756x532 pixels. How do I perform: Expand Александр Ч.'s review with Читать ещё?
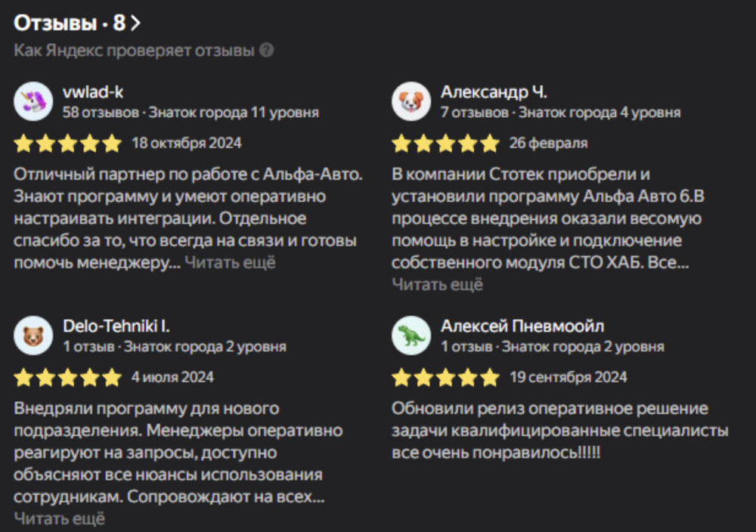click(x=437, y=284)
